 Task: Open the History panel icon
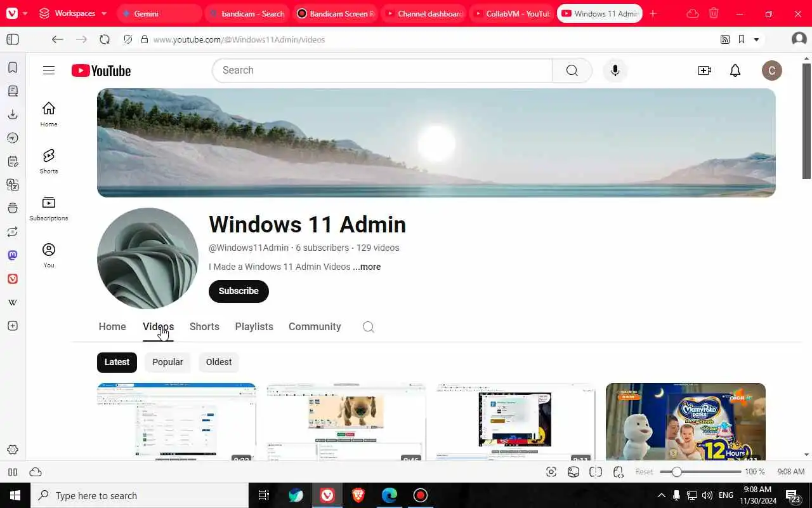pyautogui.click(x=13, y=138)
